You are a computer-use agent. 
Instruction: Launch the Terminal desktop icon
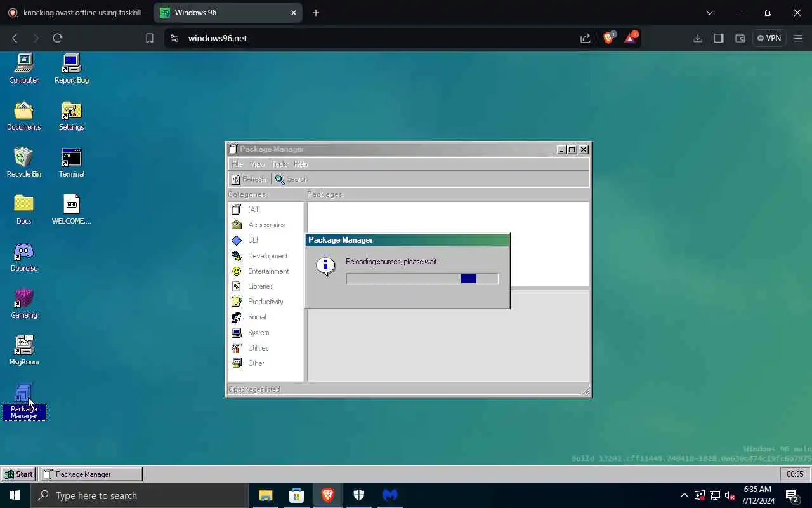click(71, 163)
